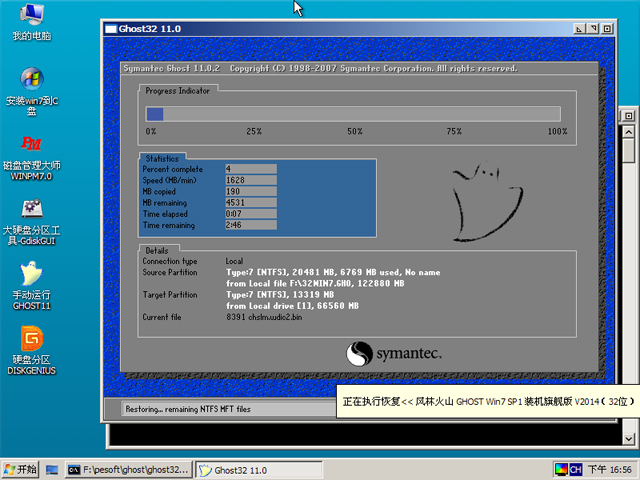Click the show desktop quick launch icon

pyautogui.click(x=52, y=470)
